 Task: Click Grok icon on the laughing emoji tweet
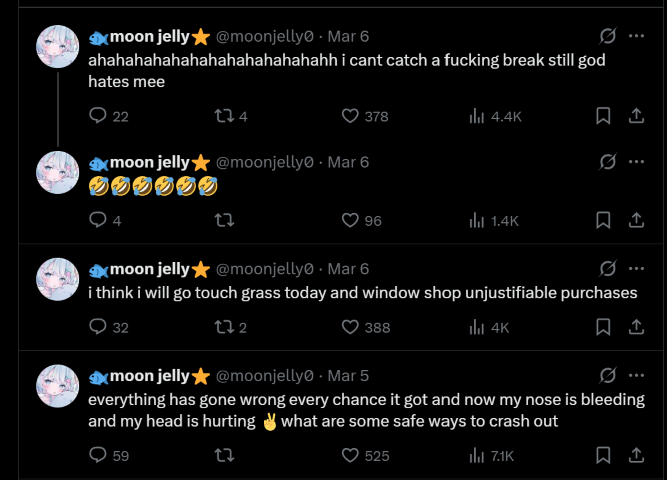[x=607, y=162]
